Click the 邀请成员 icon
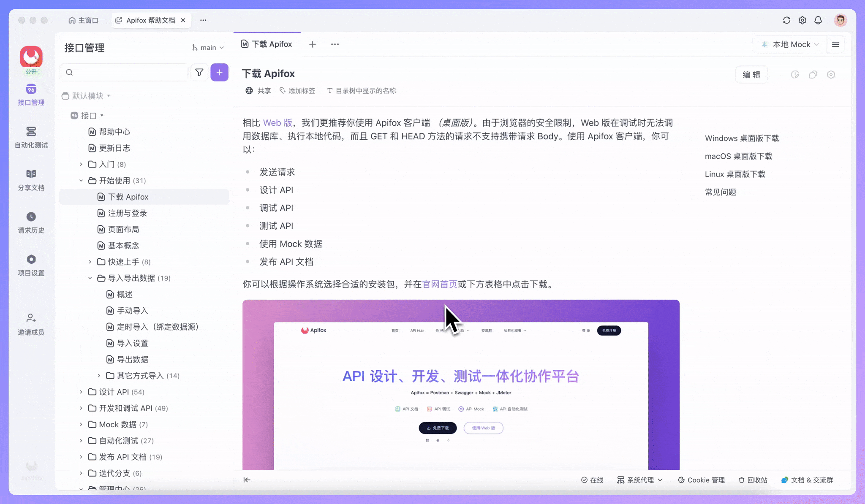 click(31, 323)
